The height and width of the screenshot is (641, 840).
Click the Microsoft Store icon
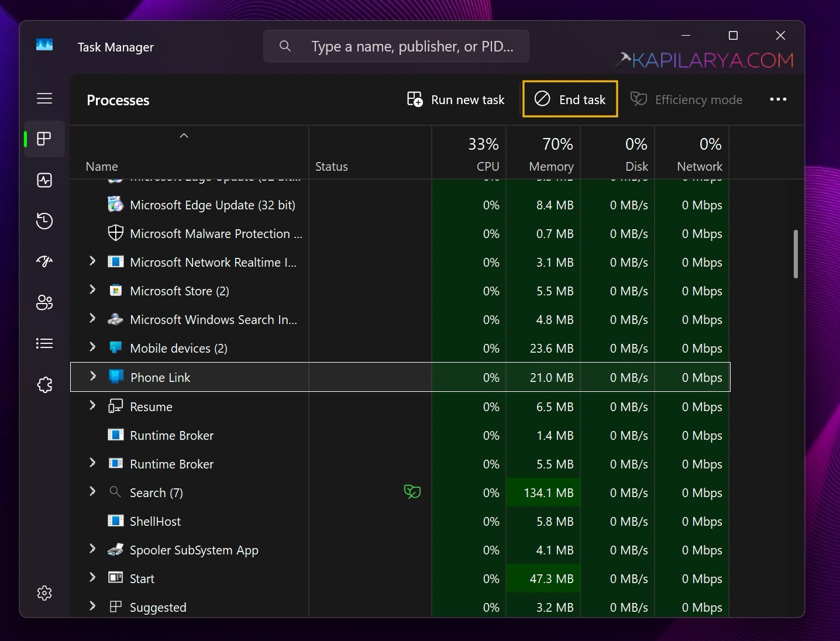pyautogui.click(x=116, y=290)
